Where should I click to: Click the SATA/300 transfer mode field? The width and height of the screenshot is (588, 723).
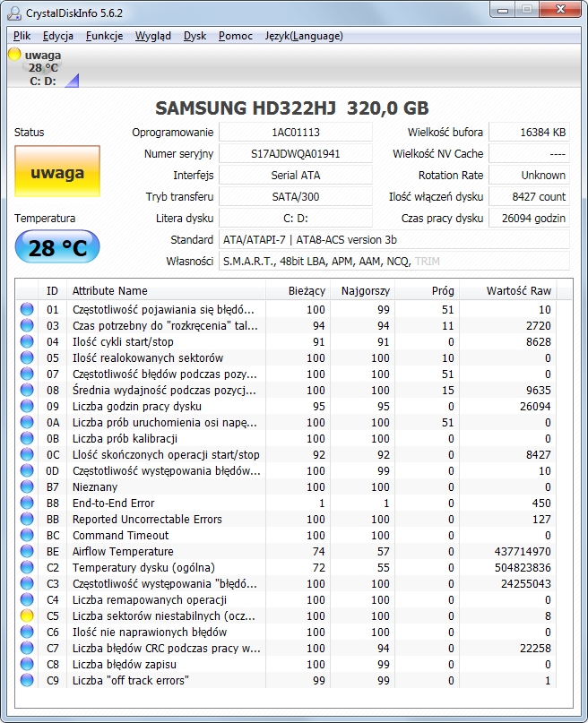296,197
